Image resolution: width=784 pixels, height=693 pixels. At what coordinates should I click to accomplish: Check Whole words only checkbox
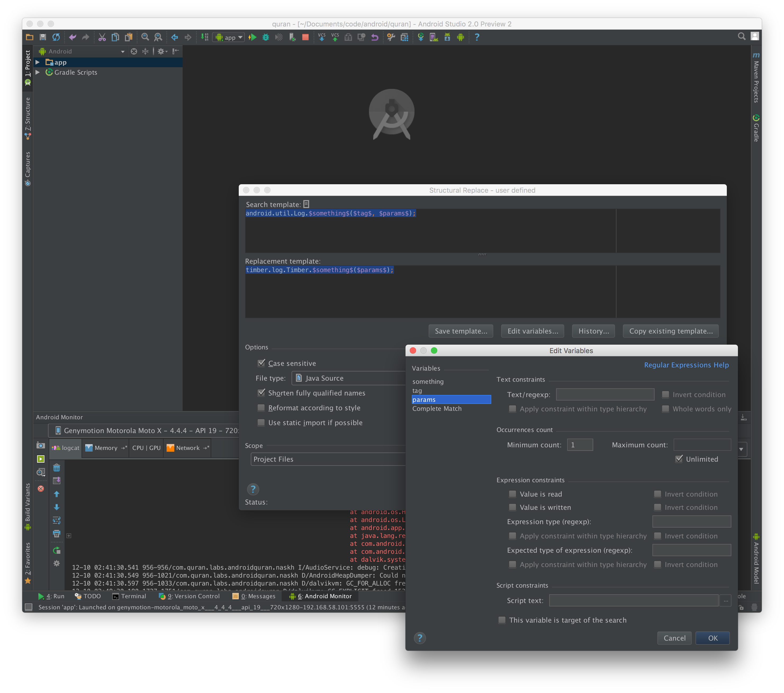665,409
